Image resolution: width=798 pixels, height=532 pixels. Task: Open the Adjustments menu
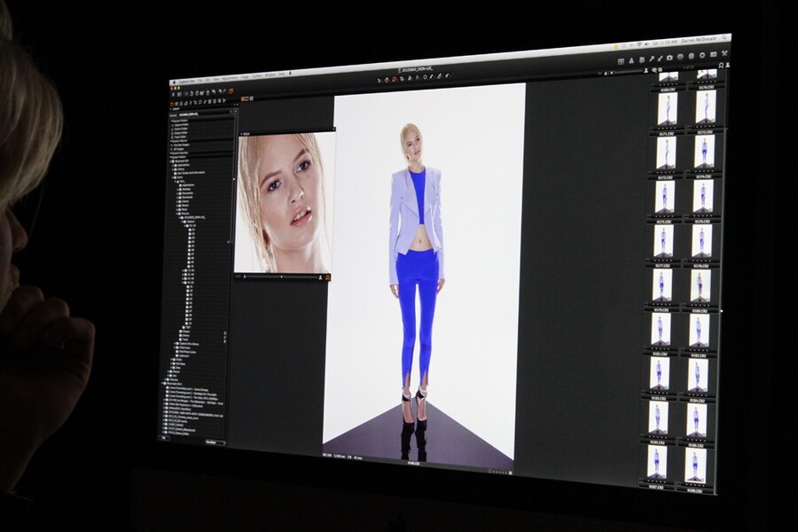coord(230,78)
